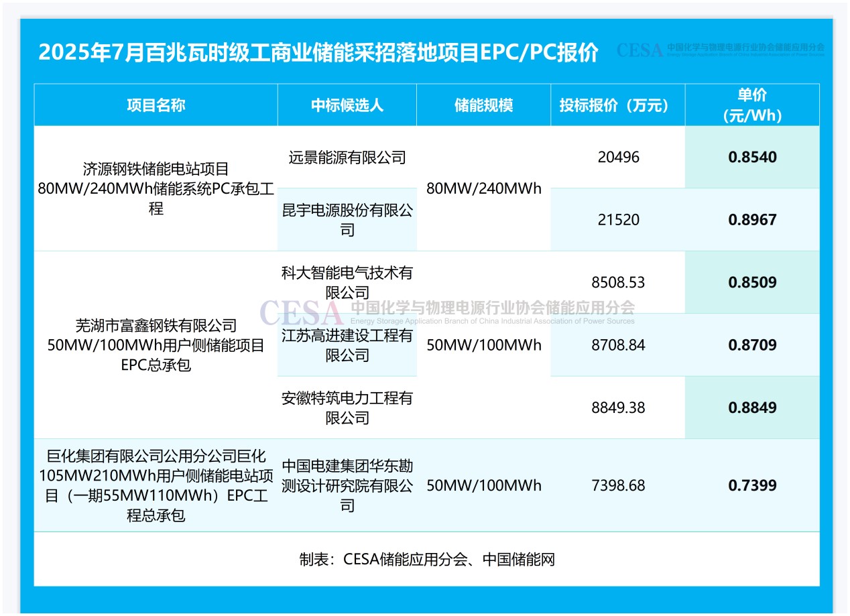Screen dimensions: 850x616
Task: Click the 储能规模 column header
Action: point(483,105)
